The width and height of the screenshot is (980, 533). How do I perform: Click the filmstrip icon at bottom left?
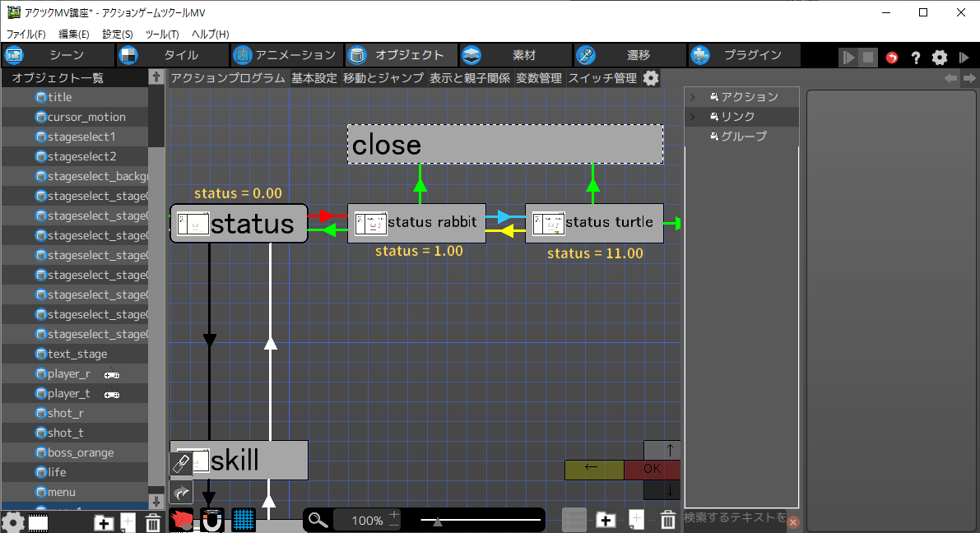[38, 522]
